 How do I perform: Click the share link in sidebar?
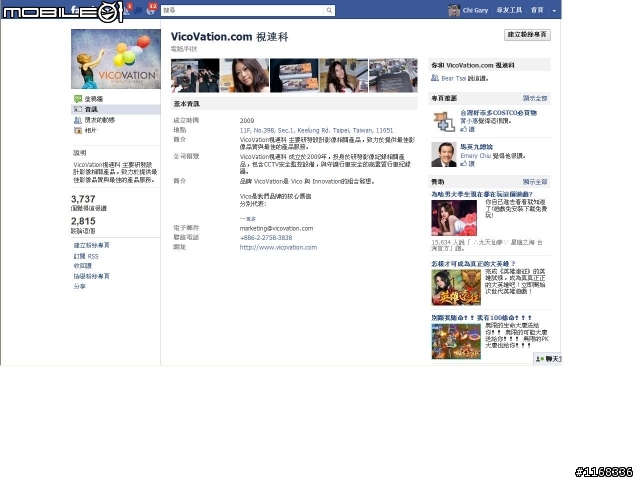80,287
